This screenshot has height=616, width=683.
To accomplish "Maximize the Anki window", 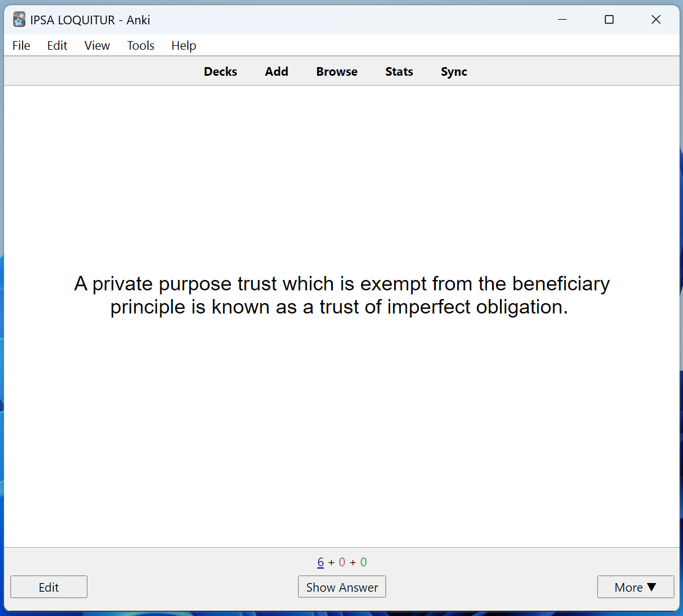I will 609,19.
